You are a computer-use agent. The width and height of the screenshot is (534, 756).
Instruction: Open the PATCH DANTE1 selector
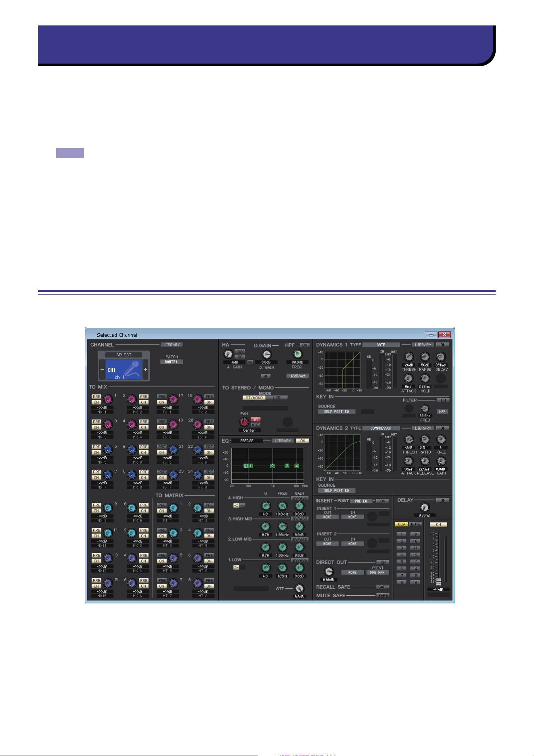click(x=172, y=362)
